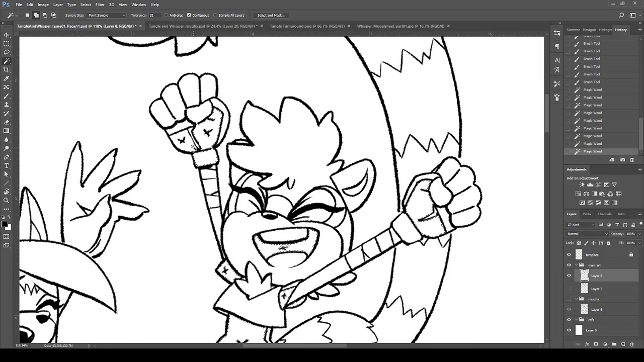Click the foreground color swatch
Viewport: 644px width, 362px height.
coord(5,224)
